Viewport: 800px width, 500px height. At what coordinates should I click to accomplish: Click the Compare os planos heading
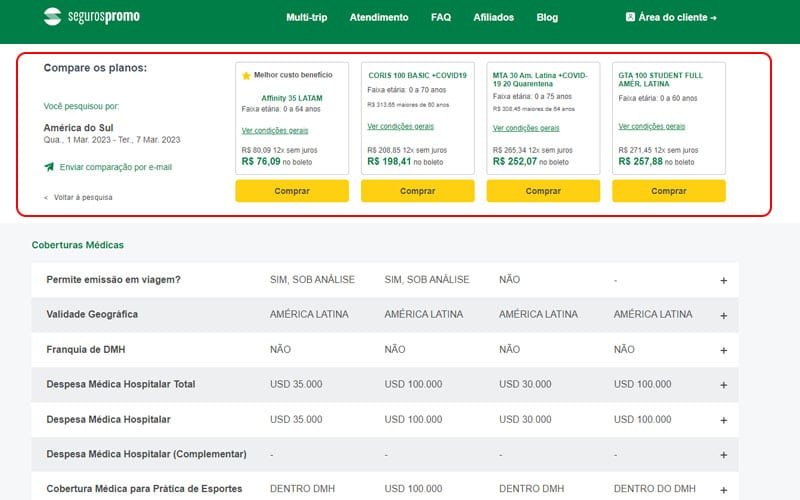click(x=95, y=68)
